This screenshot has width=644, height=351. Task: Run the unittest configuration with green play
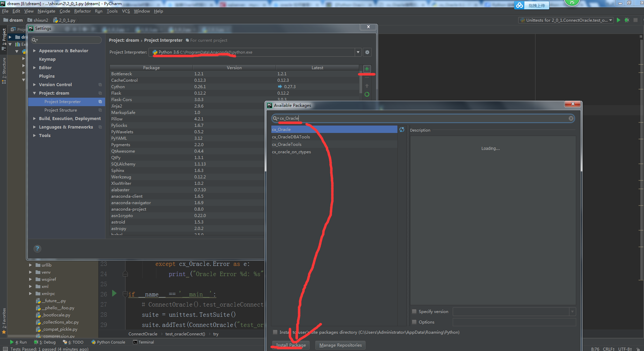pos(619,20)
